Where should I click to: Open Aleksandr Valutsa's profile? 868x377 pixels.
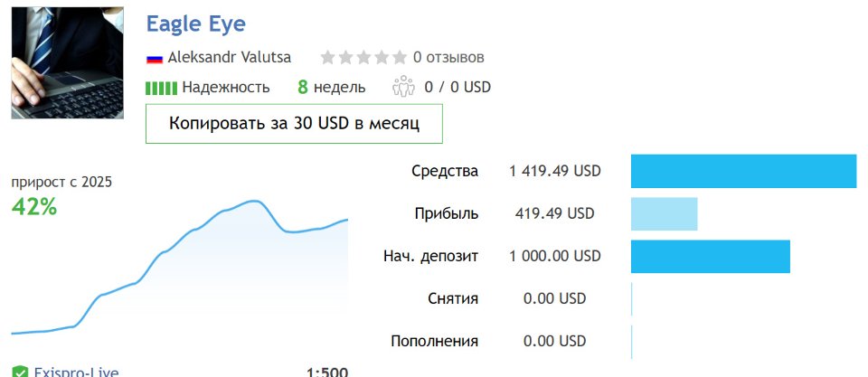coord(230,57)
